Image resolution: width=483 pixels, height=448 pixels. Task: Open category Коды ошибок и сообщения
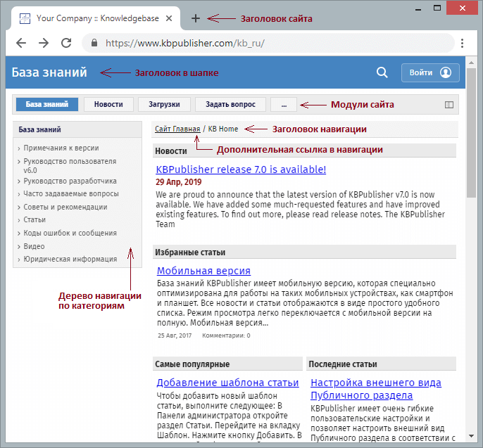coord(70,233)
